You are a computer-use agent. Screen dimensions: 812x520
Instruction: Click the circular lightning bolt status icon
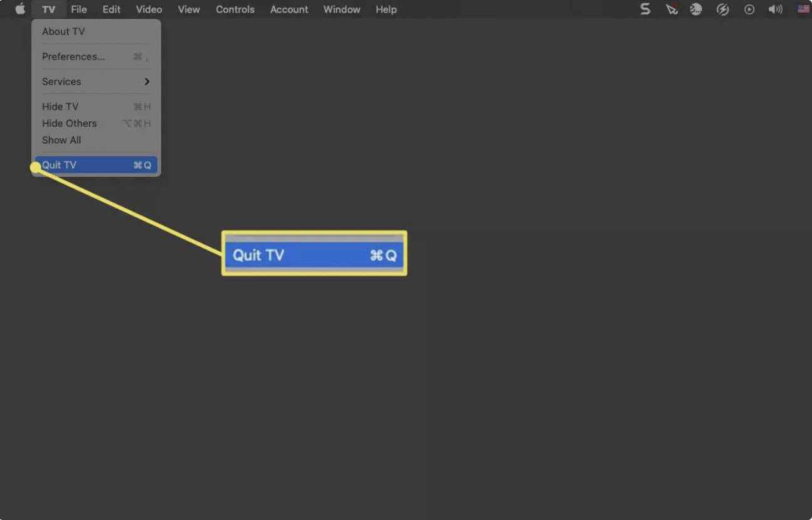(723, 9)
